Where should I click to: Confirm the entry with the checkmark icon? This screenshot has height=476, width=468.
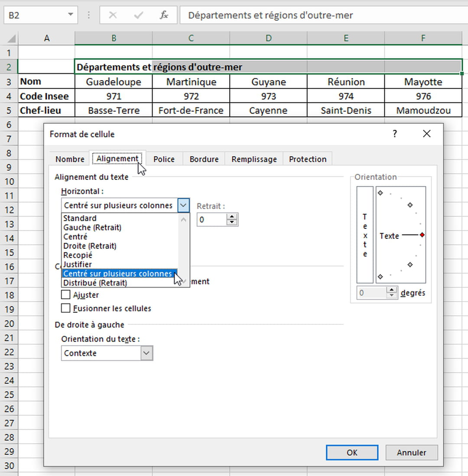[138, 15]
